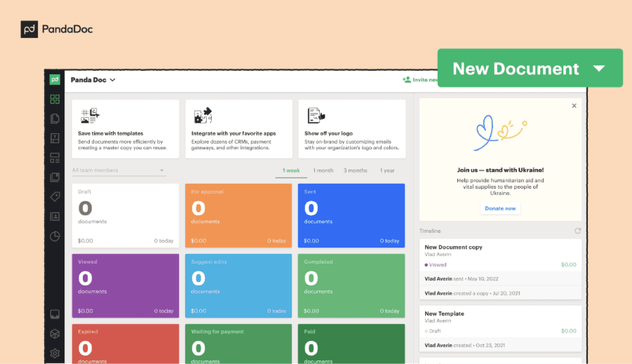Click the PandaDoc brand logo at top left
Image resolution: width=632 pixels, height=364 pixels.
[57, 29]
